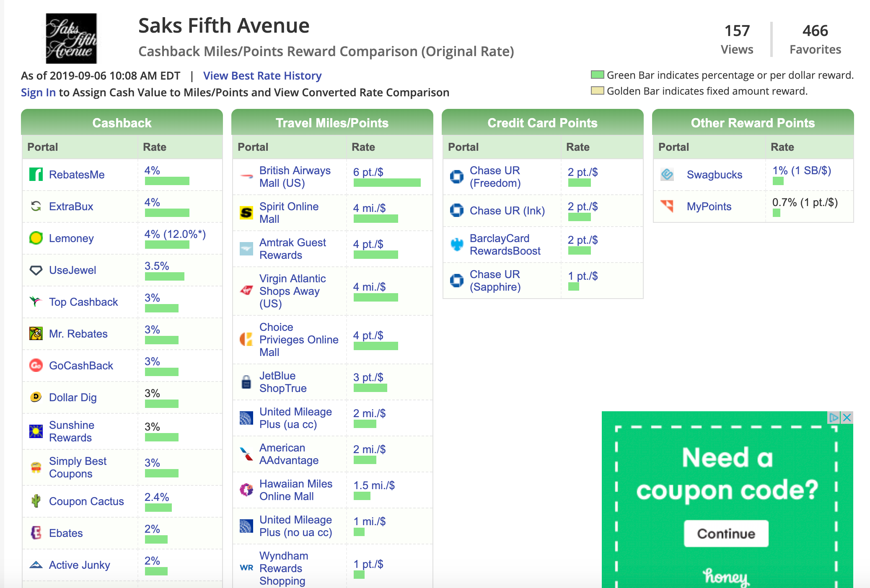
Task: Click the Sunshine Rewards sun icon
Action: coord(36,431)
